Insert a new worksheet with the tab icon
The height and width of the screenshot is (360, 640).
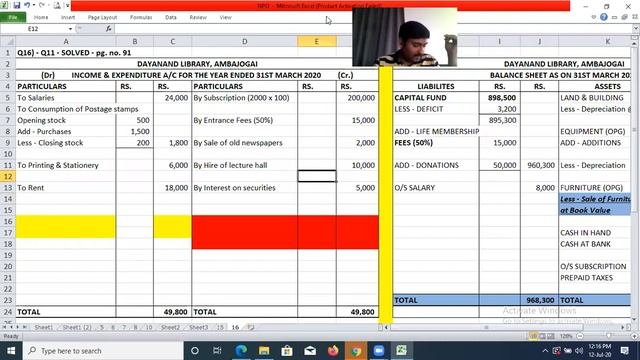tap(251, 327)
